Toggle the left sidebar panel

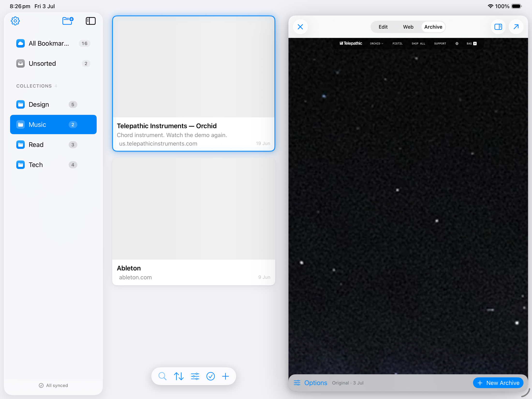pos(91,21)
